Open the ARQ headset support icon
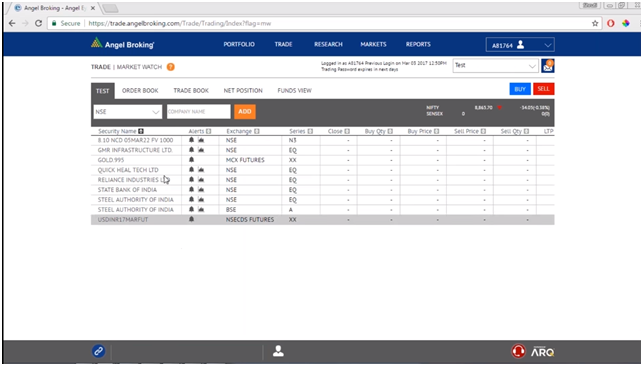 [518, 351]
